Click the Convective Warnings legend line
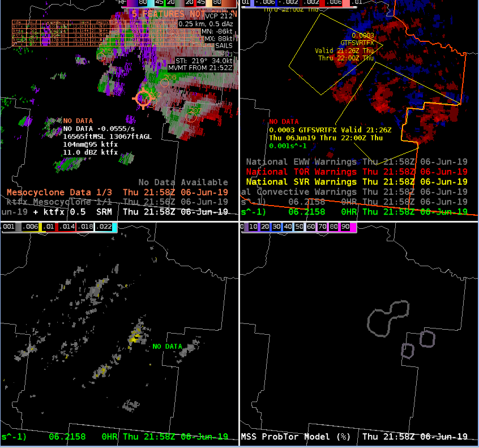Image resolution: width=479 pixels, height=448 pixels. tap(357, 192)
